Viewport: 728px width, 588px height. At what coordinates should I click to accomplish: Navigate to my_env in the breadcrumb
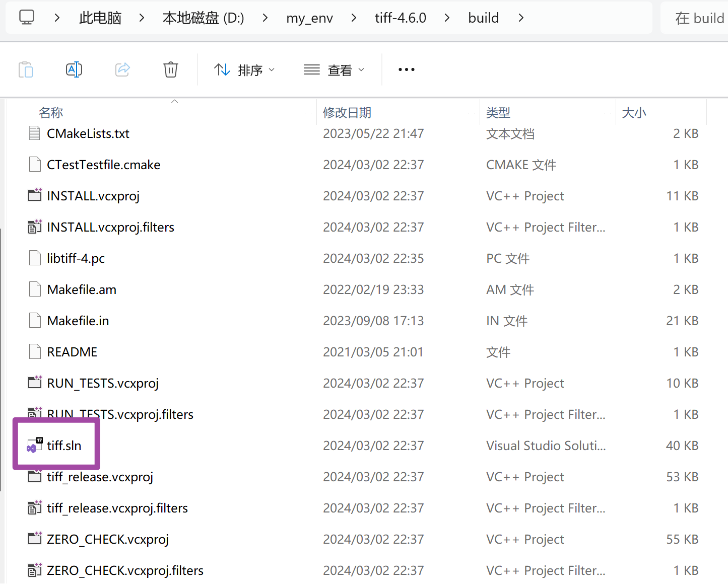pyautogui.click(x=309, y=18)
